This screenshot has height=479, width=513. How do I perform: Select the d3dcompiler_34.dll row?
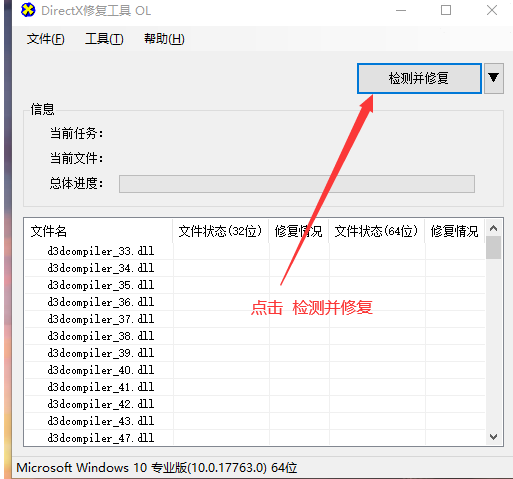point(255,268)
